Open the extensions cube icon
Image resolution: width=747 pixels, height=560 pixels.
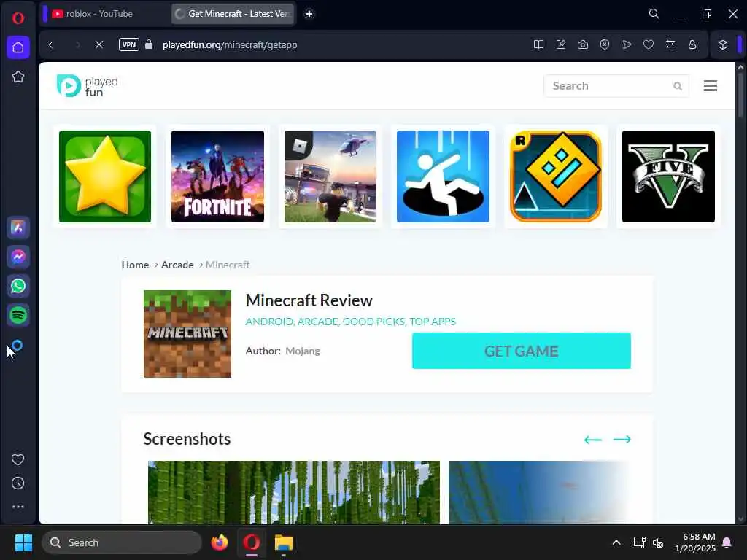(x=723, y=44)
